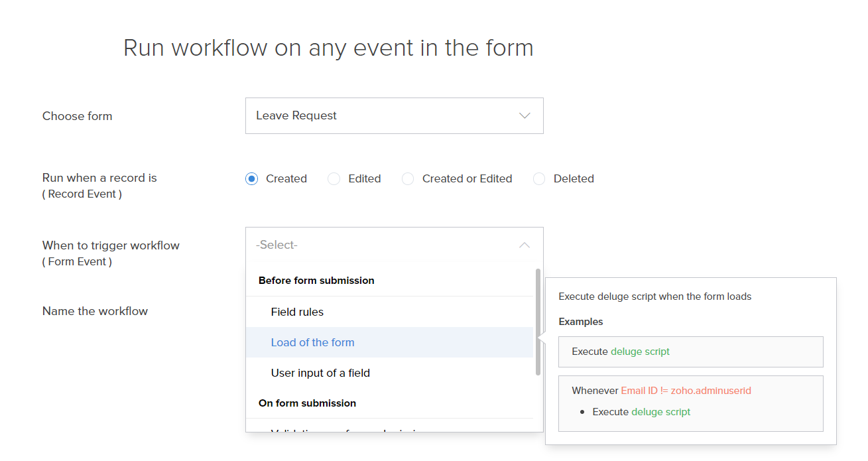Click the Leave Request dropdown chevron
The width and height of the screenshot is (868, 461).
click(x=525, y=116)
